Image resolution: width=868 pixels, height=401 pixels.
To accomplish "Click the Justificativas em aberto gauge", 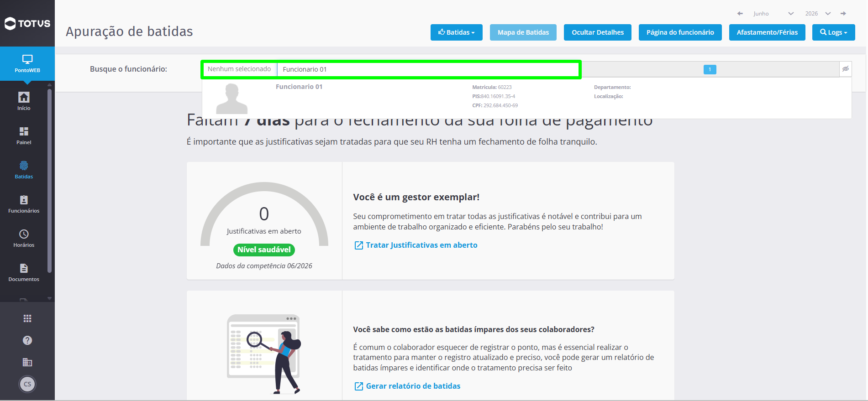I will click(x=264, y=214).
